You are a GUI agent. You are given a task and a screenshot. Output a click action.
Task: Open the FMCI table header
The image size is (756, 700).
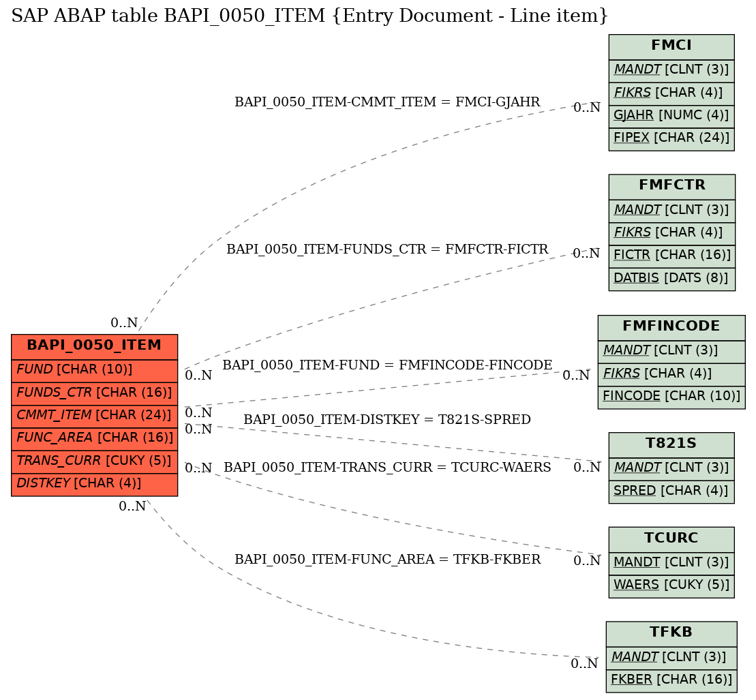click(671, 46)
